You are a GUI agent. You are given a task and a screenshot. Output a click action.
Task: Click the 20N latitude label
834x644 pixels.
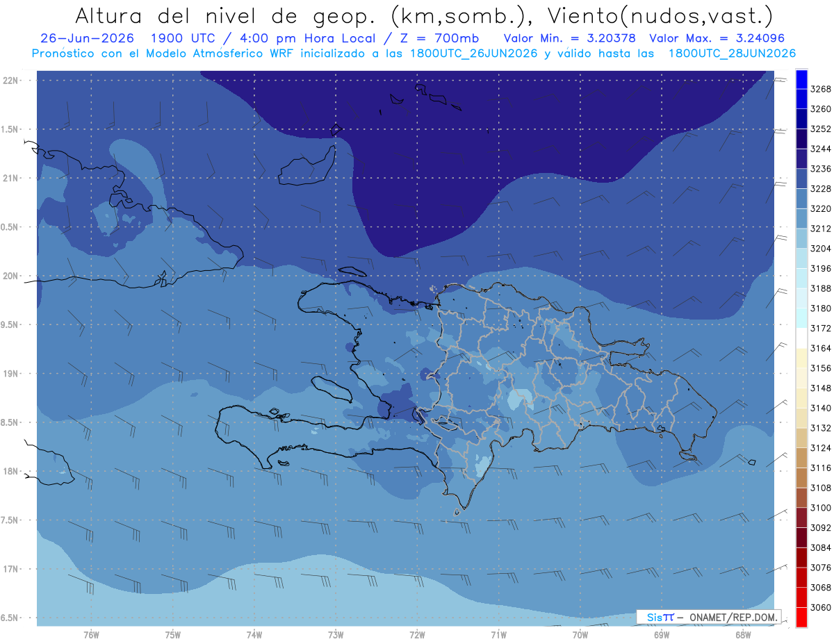click(11, 276)
